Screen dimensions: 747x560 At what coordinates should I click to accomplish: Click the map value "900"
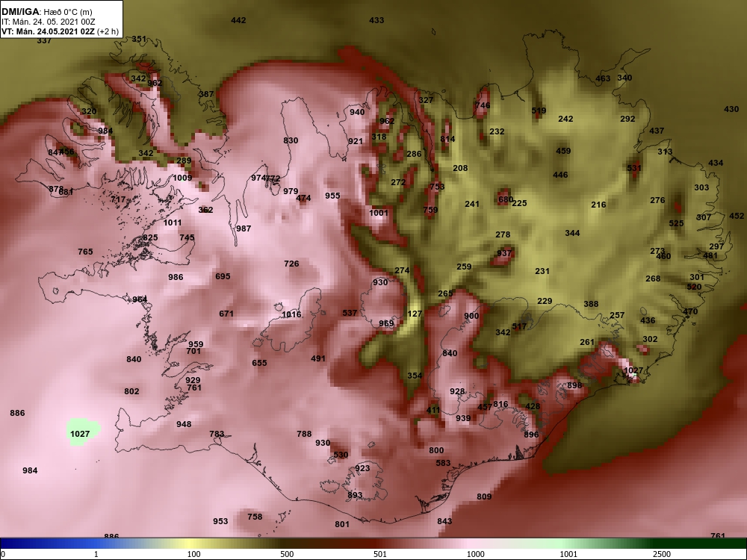click(471, 316)
